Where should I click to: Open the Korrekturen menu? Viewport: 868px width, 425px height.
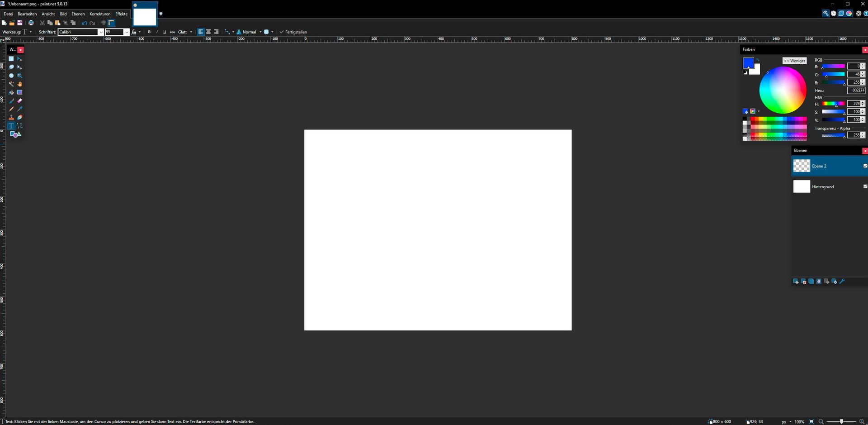(x=100, y=14)
